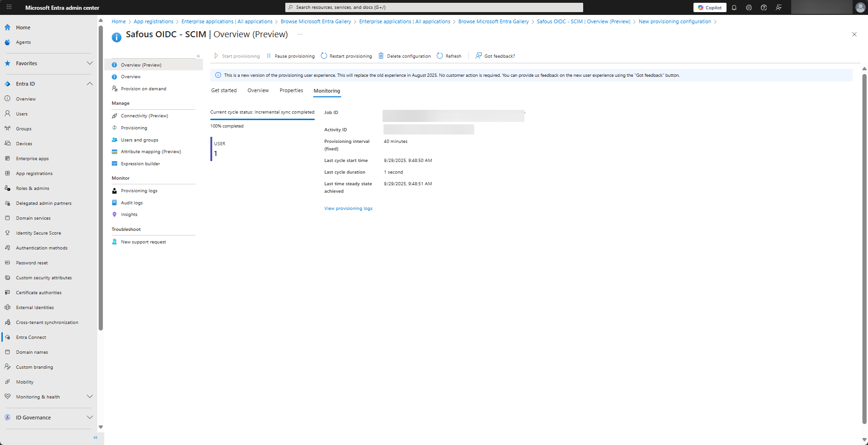Click the search resources input field
The width and height of the screenshot is (868, 445).
pos(434,7)
